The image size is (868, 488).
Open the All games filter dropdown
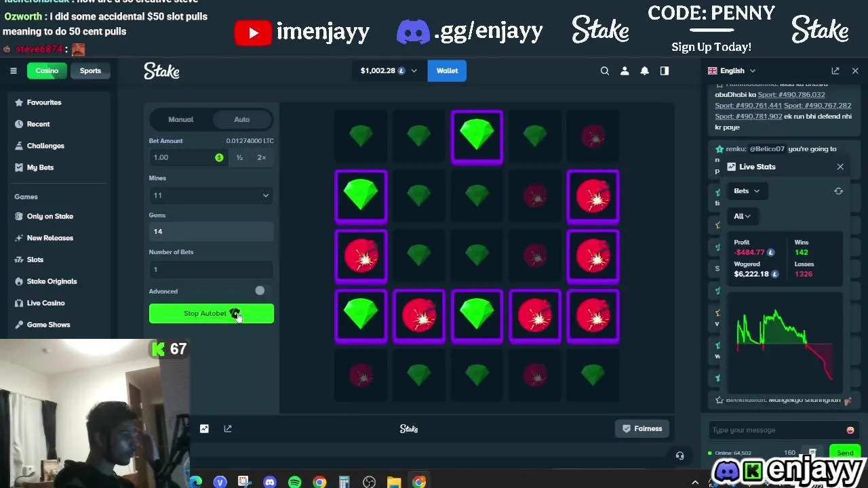tap(742, 216)
